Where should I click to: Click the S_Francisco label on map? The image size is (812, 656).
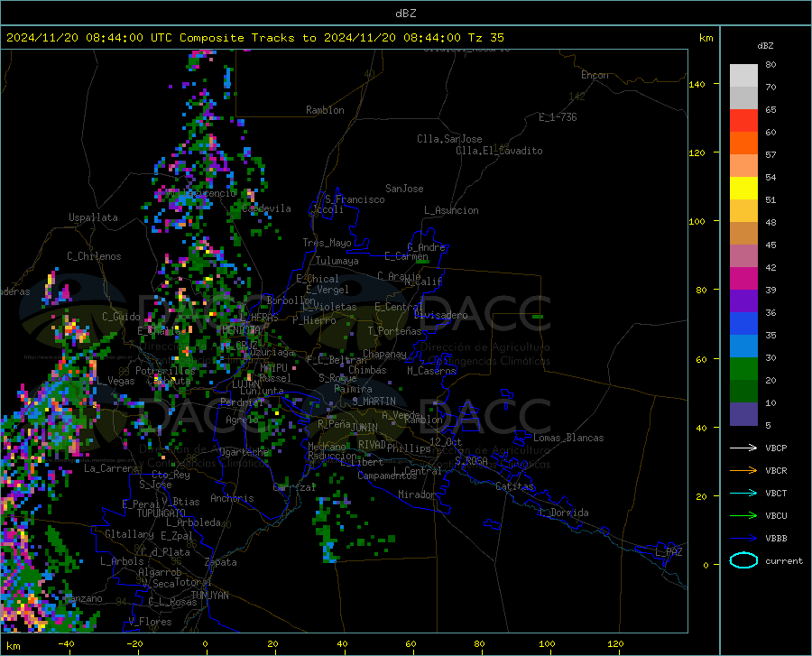(x=355, y=199)
